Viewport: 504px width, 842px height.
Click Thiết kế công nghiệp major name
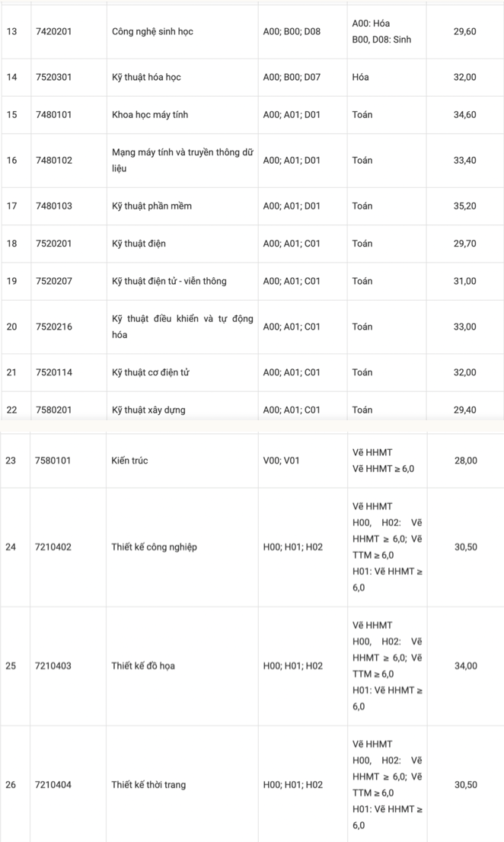pyautogui.click(x=155, y=547)
